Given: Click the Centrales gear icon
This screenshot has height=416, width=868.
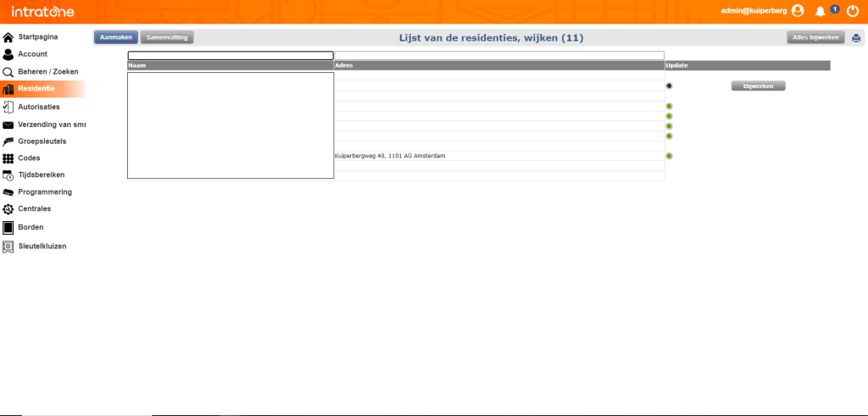Looking at the screenshot, I should click(x=8, y=209).
